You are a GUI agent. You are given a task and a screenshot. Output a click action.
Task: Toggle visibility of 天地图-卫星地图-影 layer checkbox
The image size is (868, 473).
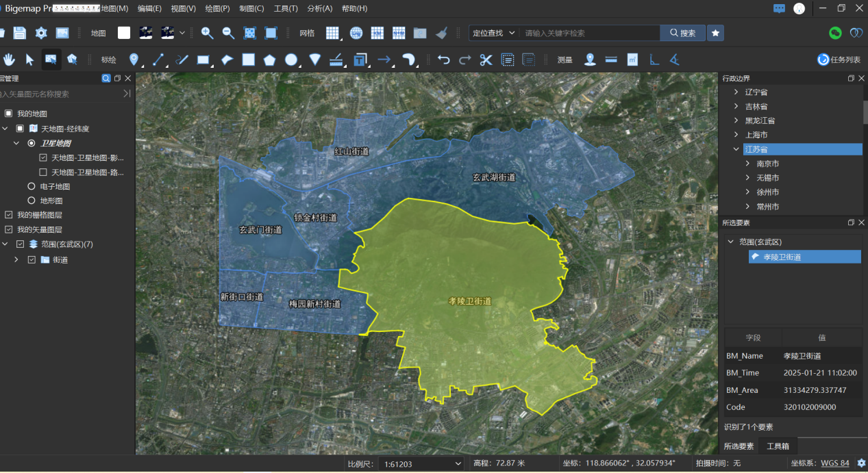click(x=42, y=157)
